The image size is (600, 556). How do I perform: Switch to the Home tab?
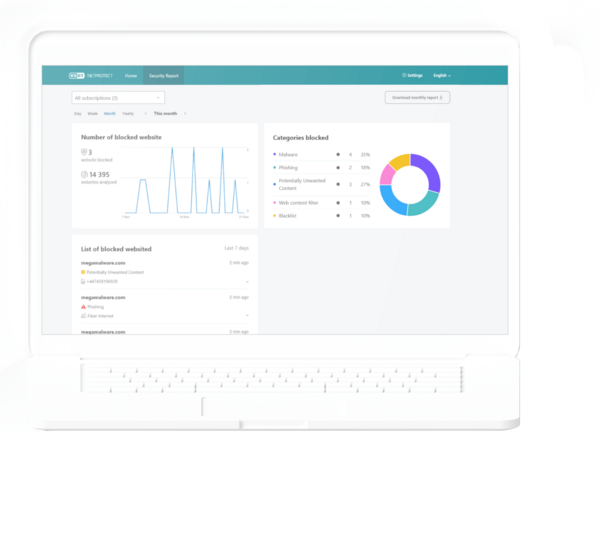click(131, 75)
